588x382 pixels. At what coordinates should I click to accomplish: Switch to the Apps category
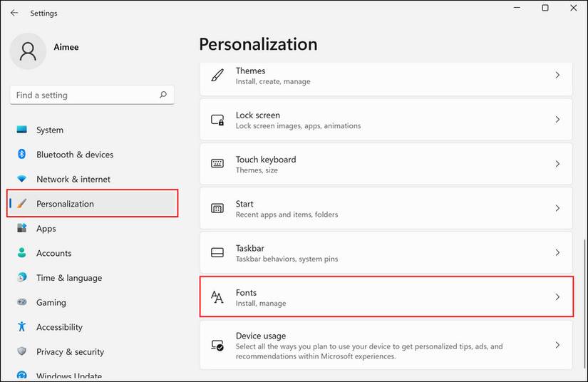pos(46,229)
